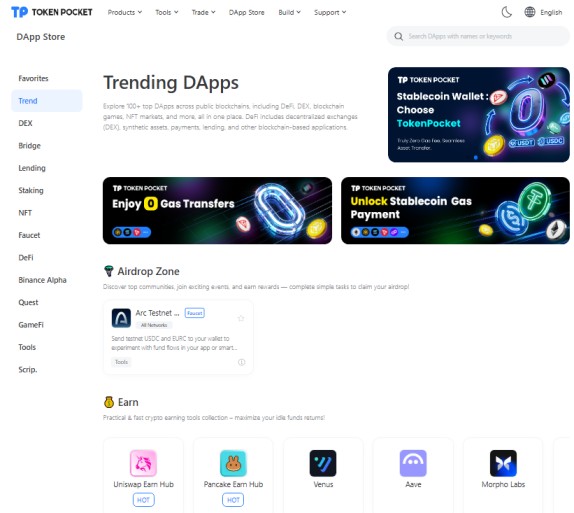The width and height of the screenshot is (574, 513).
Task: Click the Uniswap Earn Hub label
Action: 144,484
